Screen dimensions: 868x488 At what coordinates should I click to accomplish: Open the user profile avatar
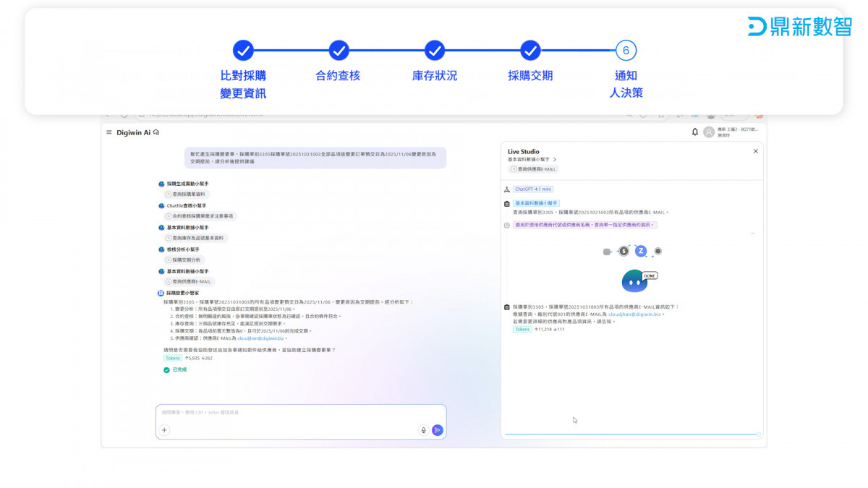pos(709,132)
